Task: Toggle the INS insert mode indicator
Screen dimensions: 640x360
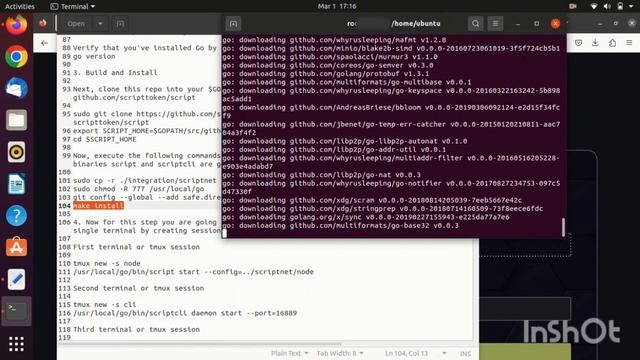Action: (465, 353)
